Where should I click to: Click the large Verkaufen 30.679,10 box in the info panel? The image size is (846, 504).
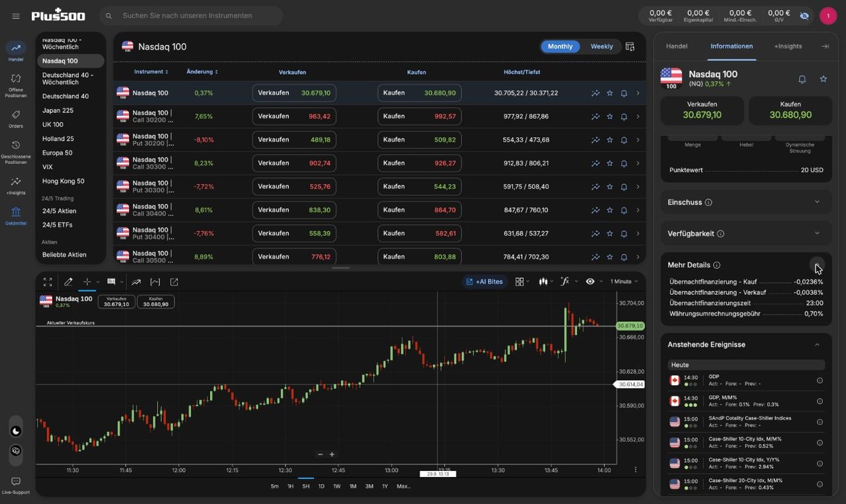pyautogui.click(x=703, y=110)
